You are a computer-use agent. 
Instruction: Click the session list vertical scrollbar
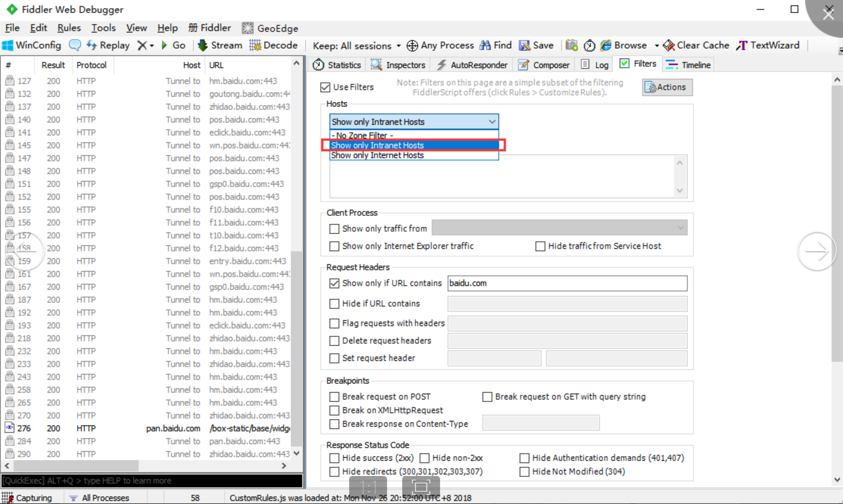(297, 348)
